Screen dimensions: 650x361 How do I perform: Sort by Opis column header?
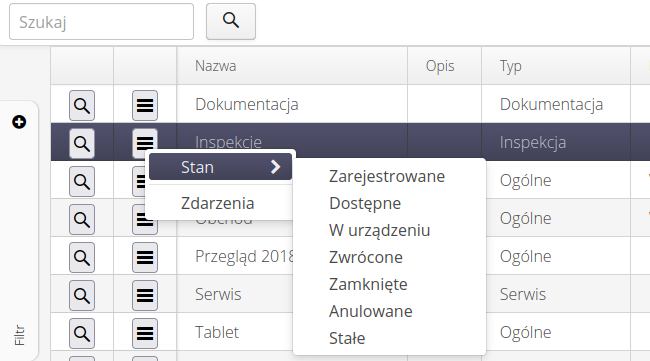[x=444, y=65]
